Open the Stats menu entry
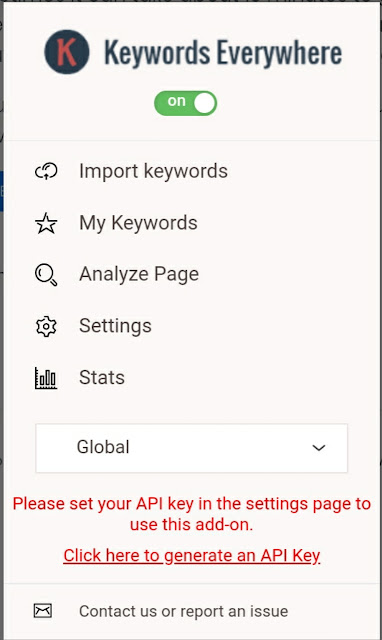The image size is (382, 640). click(102, 378)
